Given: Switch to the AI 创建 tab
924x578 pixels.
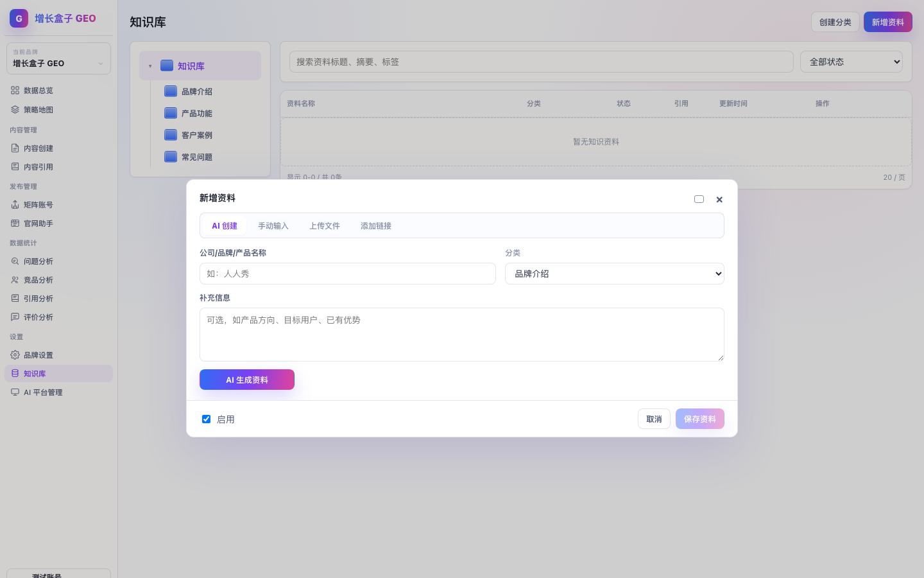Looking at the screenshot, I should tap(225, 226).
